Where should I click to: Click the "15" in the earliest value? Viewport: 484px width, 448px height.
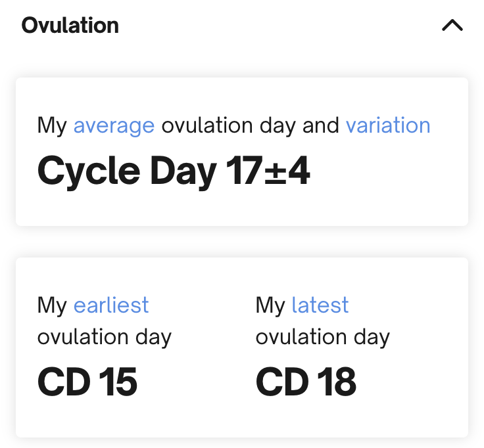tap(118, 382)
